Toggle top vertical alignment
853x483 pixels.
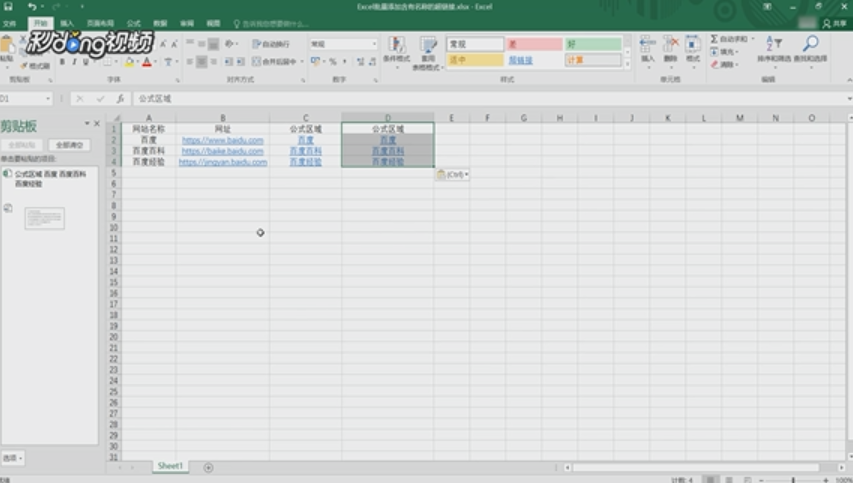coord(190,44)
